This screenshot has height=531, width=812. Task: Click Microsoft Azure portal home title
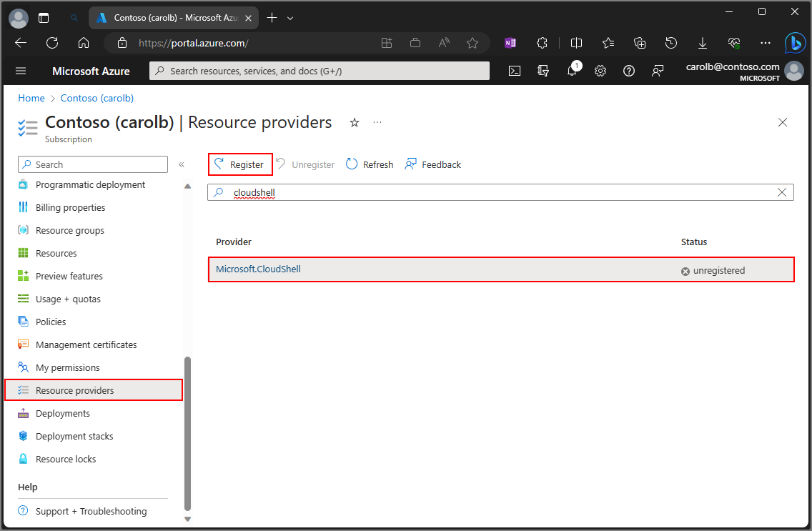coord(91,71)
